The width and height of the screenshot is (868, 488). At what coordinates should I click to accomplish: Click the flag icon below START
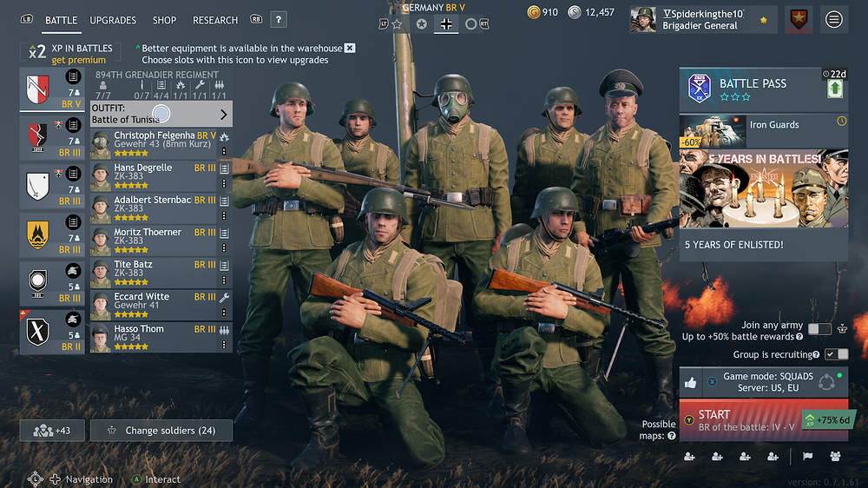tap(807, 457)
